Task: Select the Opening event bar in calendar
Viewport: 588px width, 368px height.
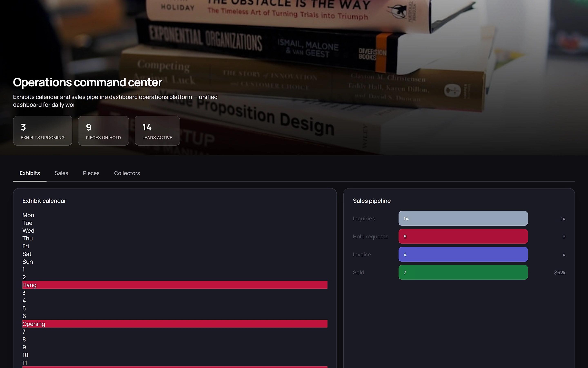Action: [175, 324]
